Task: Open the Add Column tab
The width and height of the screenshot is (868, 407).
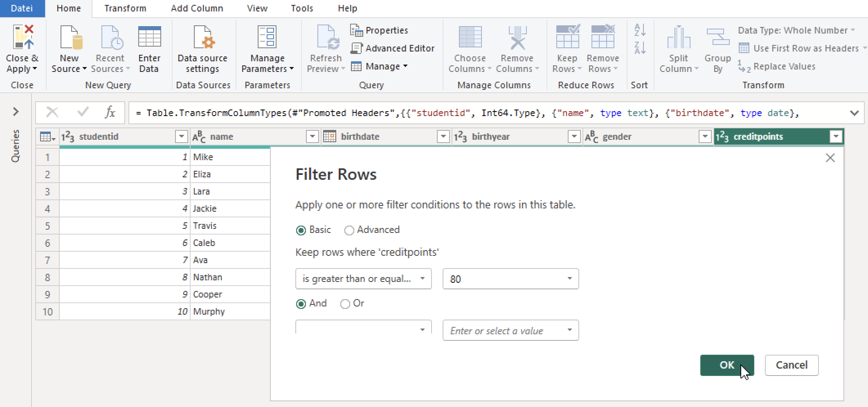Action: tap(197, 8)
